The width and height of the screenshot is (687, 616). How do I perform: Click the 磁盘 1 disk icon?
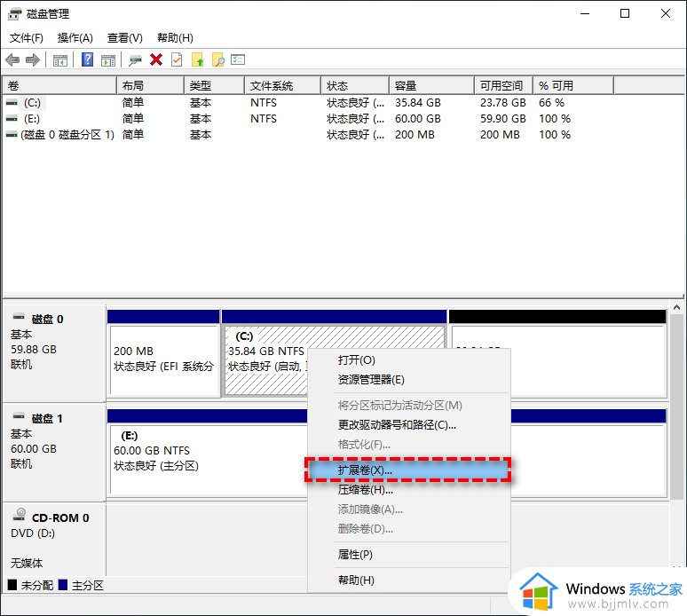point(19,416)
